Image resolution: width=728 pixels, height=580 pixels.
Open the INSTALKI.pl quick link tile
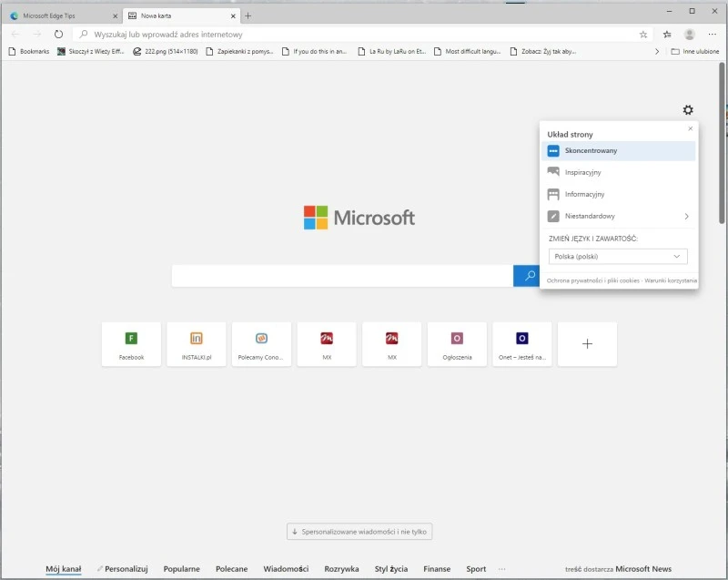pyautogui.click(x=196, y=343)
